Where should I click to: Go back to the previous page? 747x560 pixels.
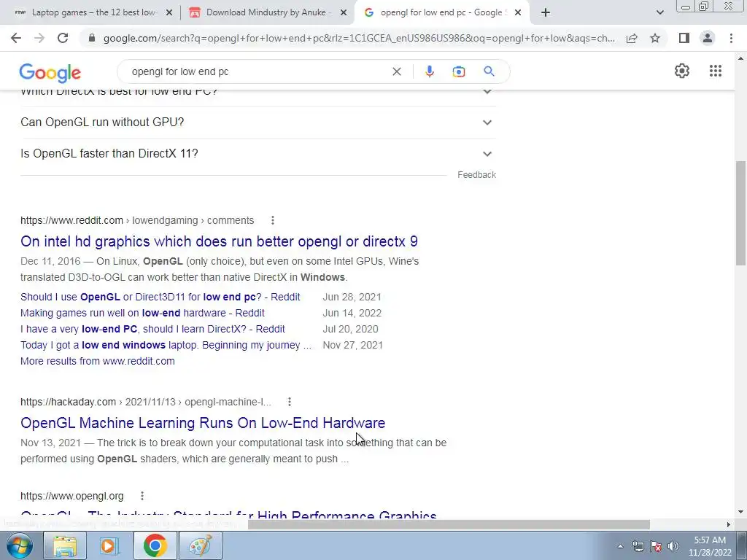pyautogui.click(x=16, y=38)
